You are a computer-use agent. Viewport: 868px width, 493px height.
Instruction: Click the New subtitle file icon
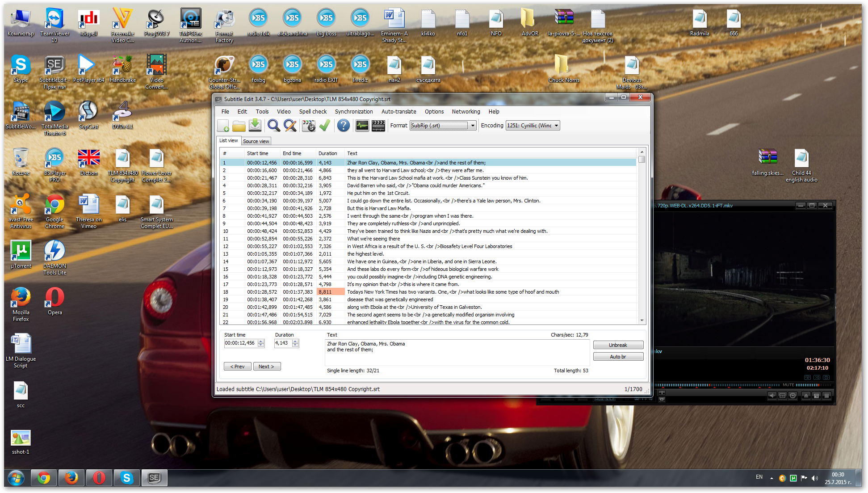pyautogui.click(x=223, y=126)
